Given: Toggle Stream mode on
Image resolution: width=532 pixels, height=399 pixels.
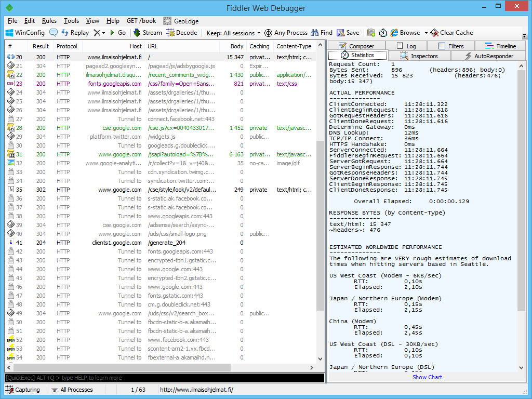Looking at the screenshot, I should [148, 33].
